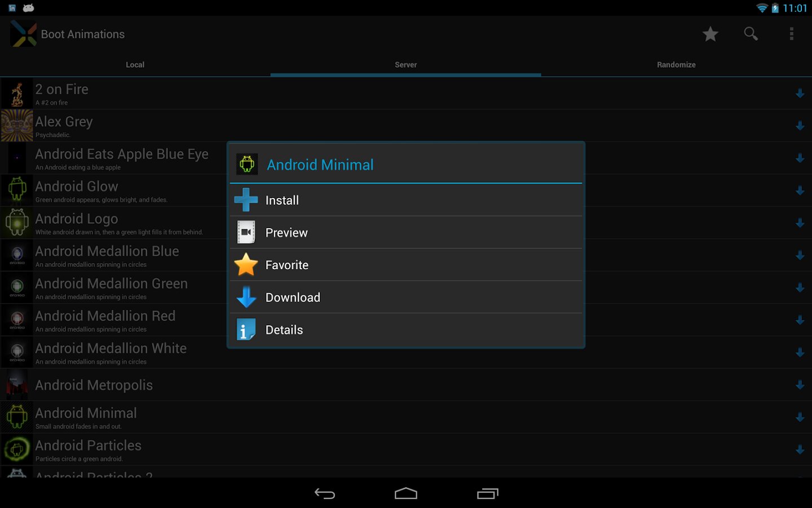Viewport: 812px width, 508px height.
Task: Download arrow for Alex Grey
Action: [x=800, y=125]
